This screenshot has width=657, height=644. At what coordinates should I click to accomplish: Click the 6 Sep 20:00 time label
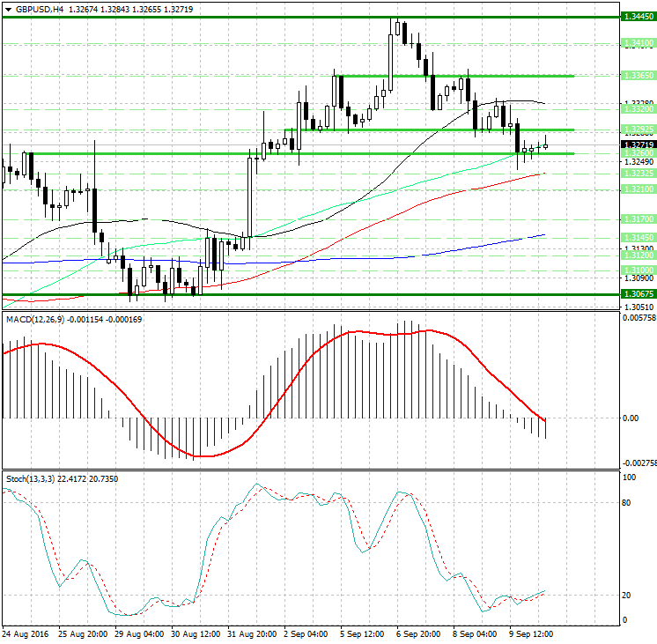[419, 634]
